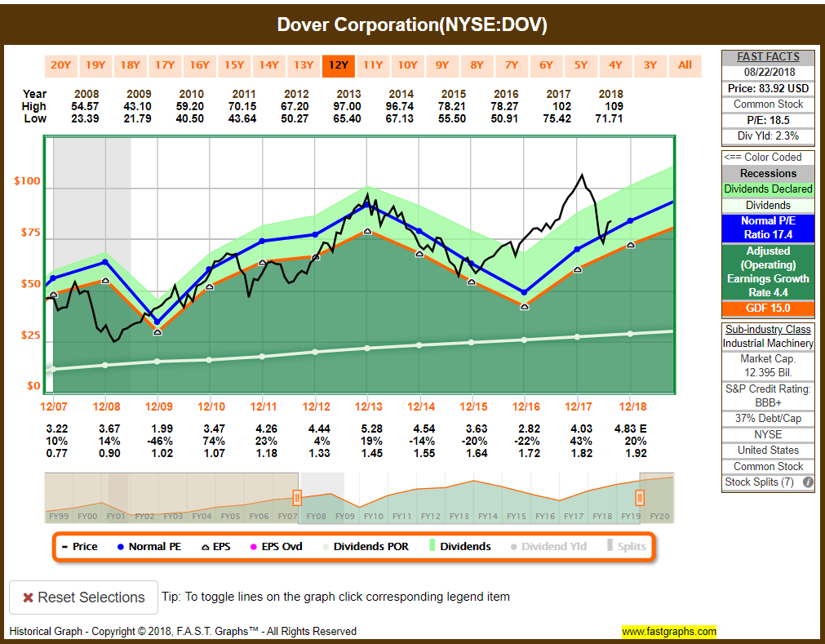Click the Recessions color key
825x644 pixels.
click(x=768, y=174)
